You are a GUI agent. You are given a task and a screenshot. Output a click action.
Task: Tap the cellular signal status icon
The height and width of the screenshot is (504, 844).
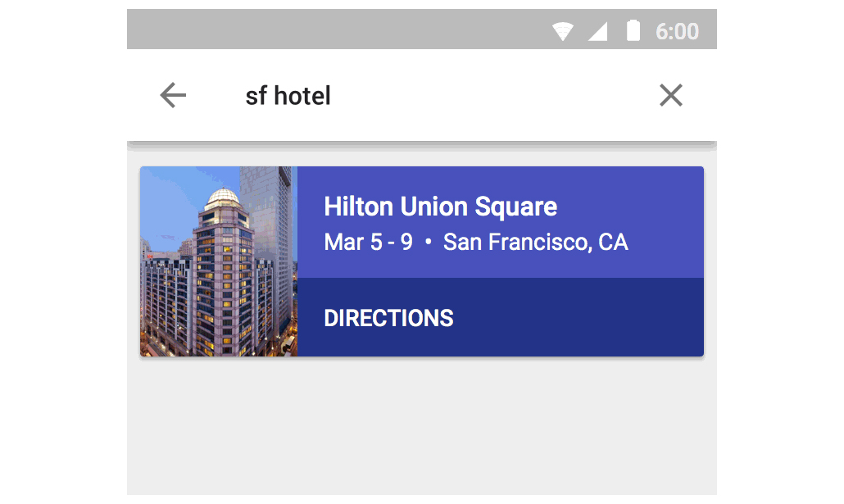click(x=598, y=32)
